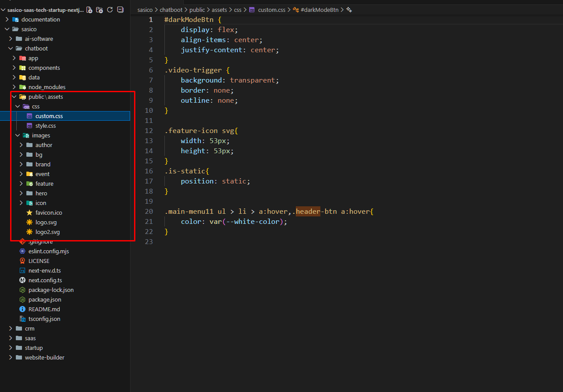The height and width of the screenshot is (392, 563).
Task: Open the chatboot breadcrumb segment
Action: point(171,10)
